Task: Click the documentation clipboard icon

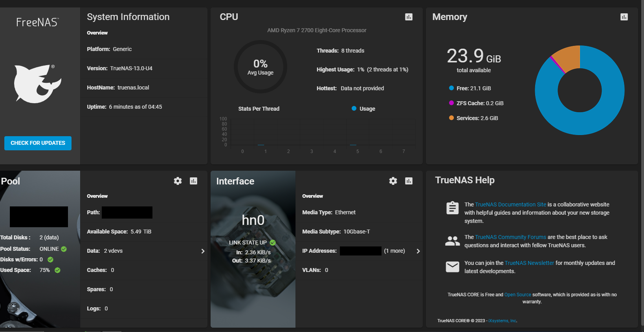Action: pos(452,208)
